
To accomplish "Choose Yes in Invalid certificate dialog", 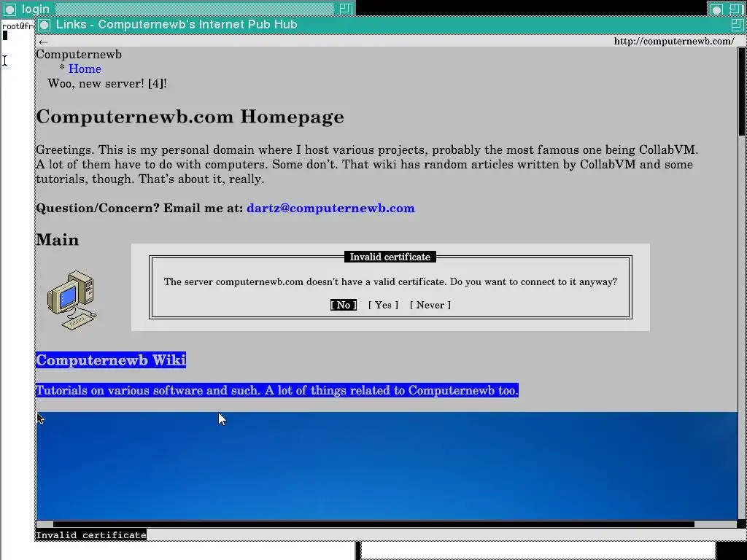I will coord(383,305).
